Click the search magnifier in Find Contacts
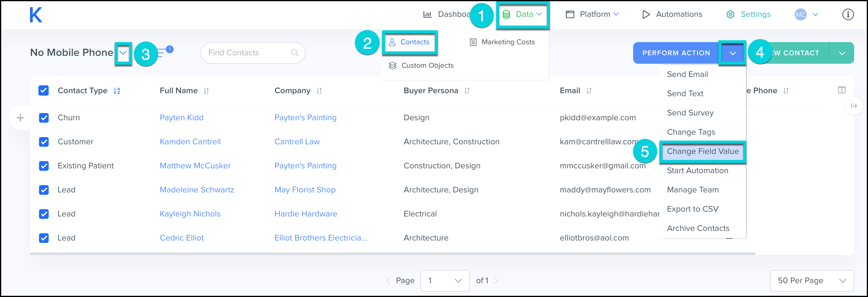 coord(295,53)
